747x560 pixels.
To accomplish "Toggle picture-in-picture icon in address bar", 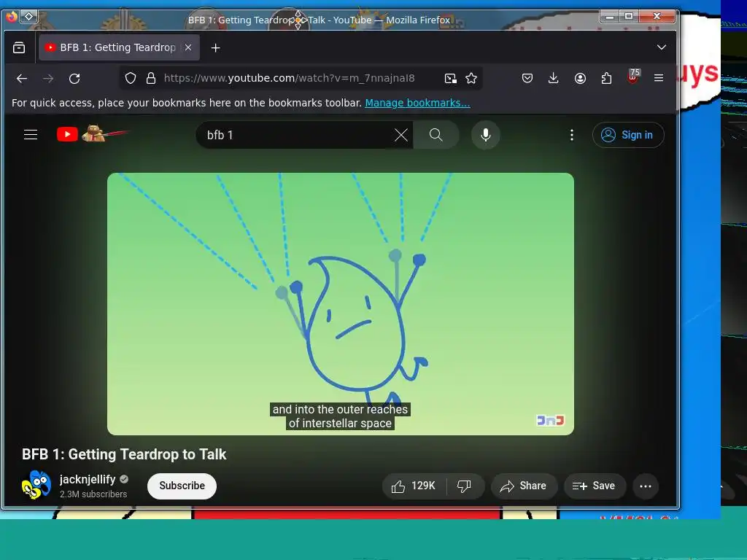I will tap(450, 78).
